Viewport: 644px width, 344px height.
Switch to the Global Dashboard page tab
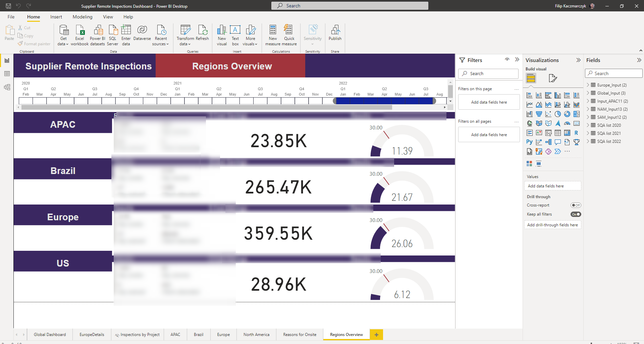click(x=50, y=335)
